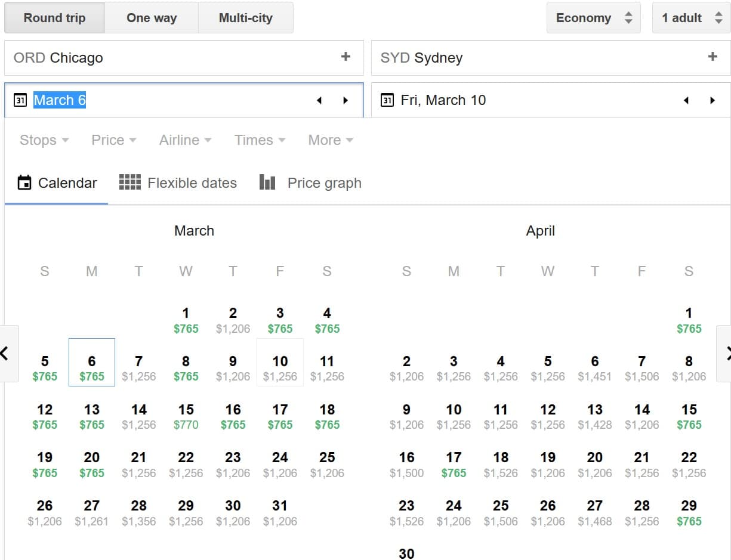Image resolution: width=731 pixels, height=560 pixels.
Task: Open the Economy cabin class dropdown
Action: [x=593, y=18]
